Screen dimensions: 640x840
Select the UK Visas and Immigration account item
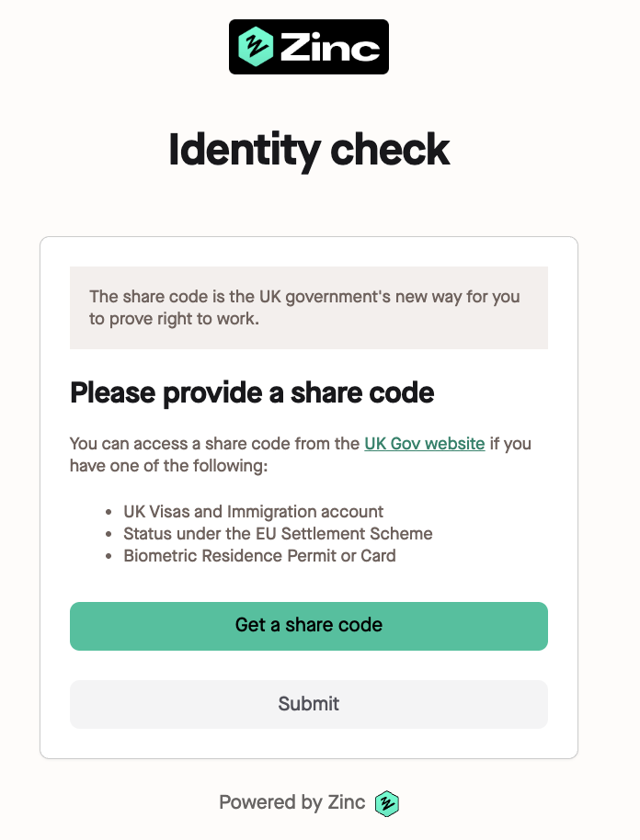254,511
